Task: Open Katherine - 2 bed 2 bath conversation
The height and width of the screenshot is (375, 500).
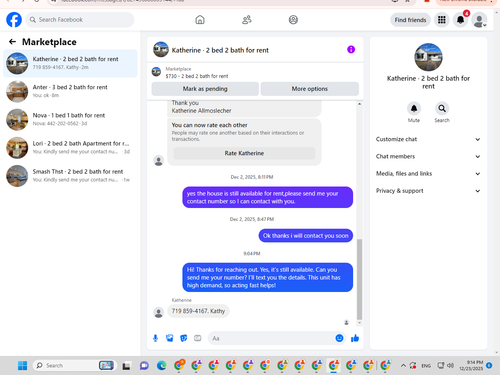Action: (70, 63)
